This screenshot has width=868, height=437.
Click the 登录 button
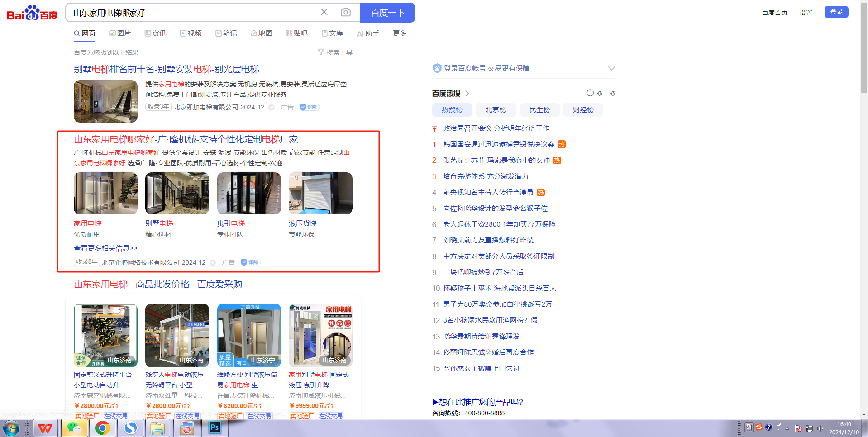tap(836, 12)
